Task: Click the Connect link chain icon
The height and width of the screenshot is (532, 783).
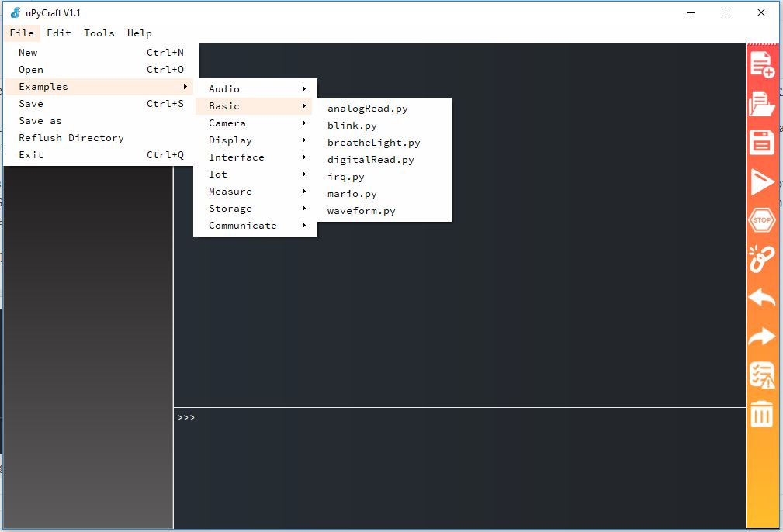Action: 761,258
